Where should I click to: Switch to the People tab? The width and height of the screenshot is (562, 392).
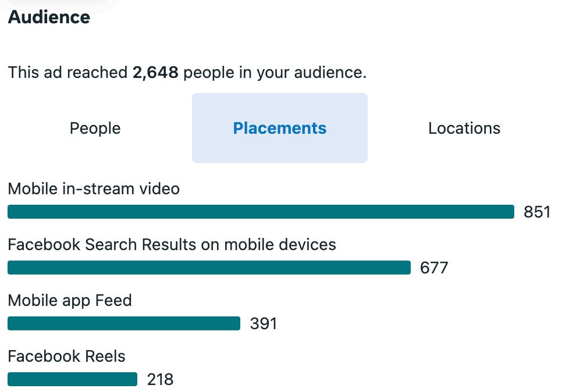95,129
